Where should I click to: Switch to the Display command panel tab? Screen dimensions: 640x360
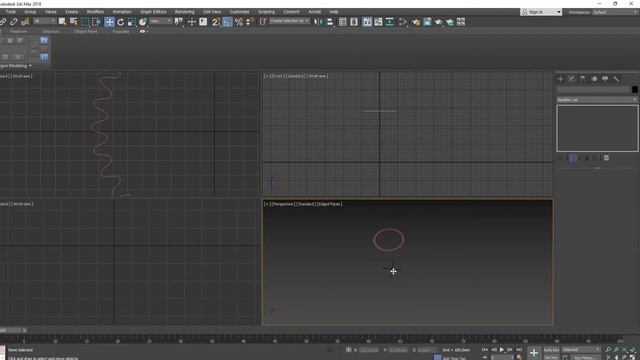coord(605,78)
